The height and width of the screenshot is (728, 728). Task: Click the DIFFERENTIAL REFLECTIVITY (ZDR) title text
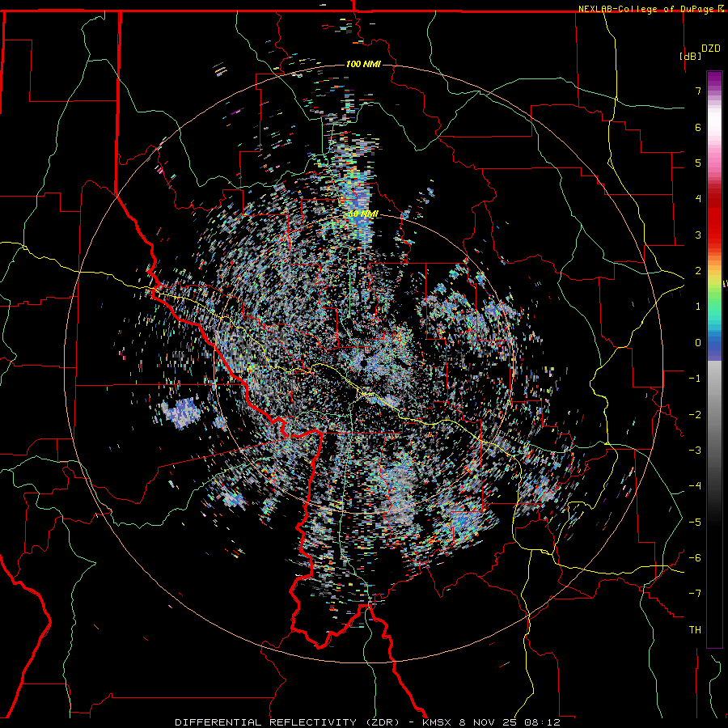click(x=287, y=722)
